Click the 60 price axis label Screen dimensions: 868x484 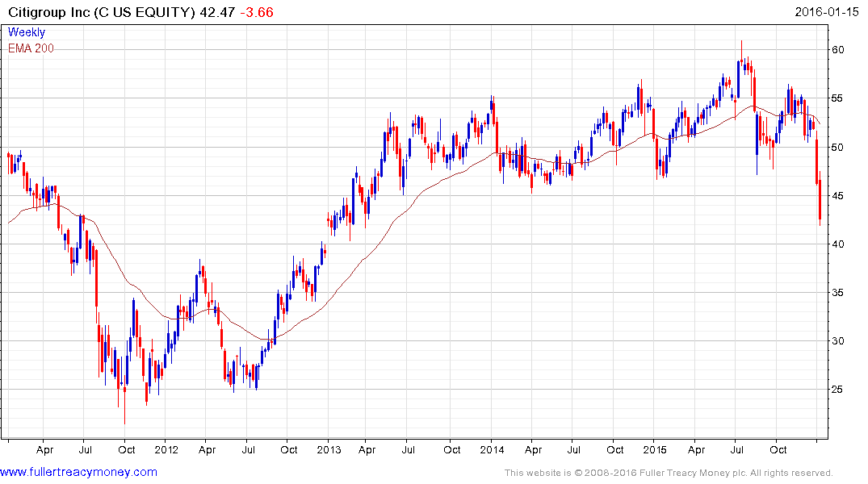pyautogui.click(x=838, y=50)
